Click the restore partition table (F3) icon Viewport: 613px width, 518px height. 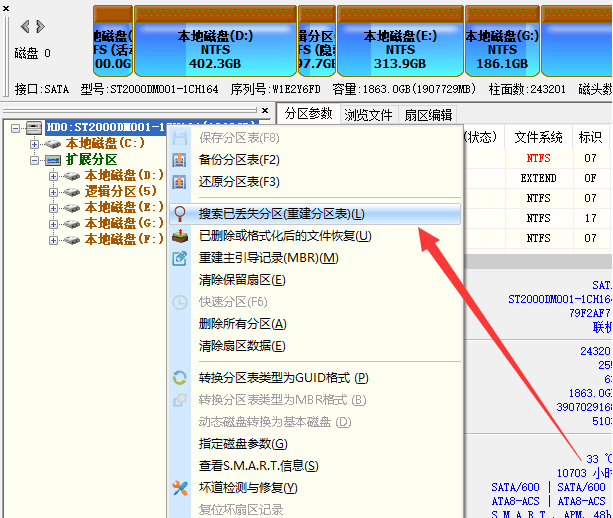pyautogui.click(x=180, y=182)
